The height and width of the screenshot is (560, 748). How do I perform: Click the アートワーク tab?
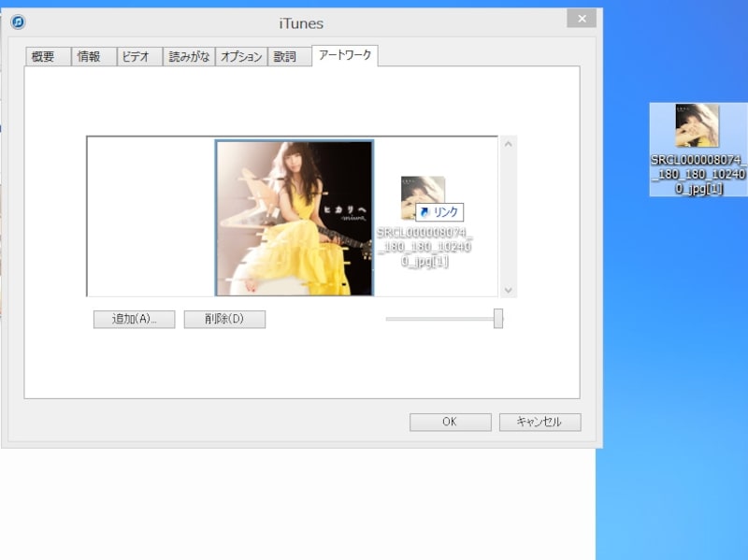345,56
